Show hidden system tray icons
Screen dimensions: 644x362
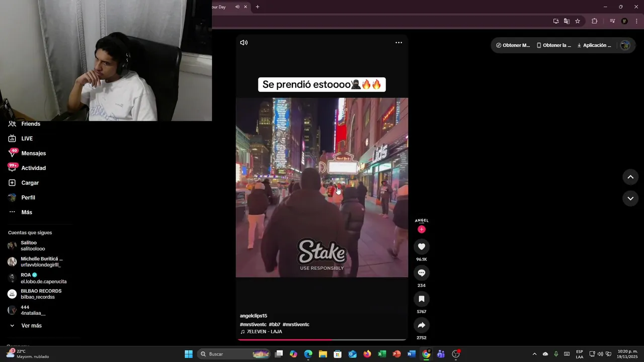[534, 354]
